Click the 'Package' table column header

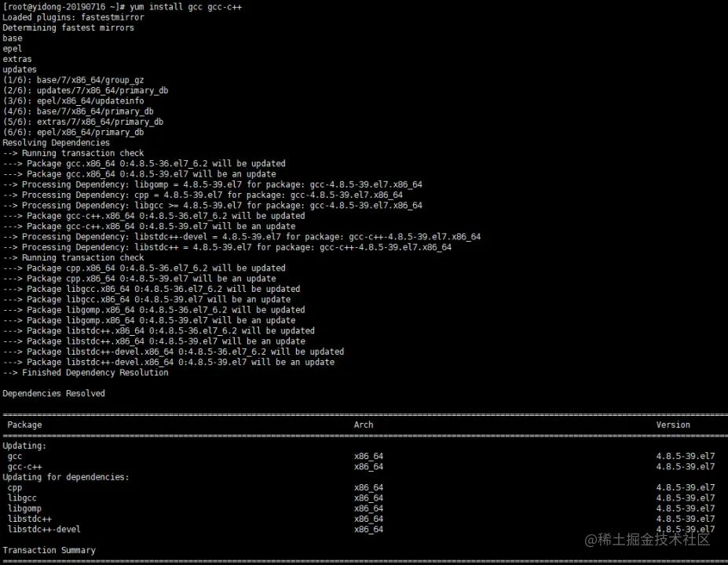(x=24, y=425)
